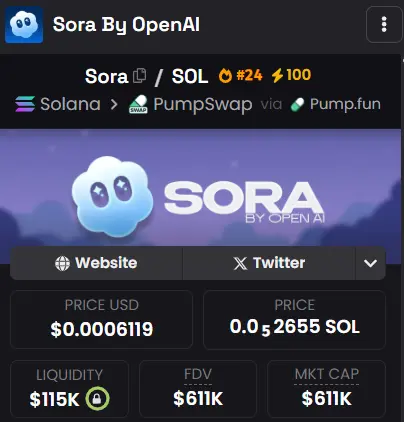This screenshot has width=404, height=422.
Task: Open the three-dot options menu
Action: click(x=384, y=24)
